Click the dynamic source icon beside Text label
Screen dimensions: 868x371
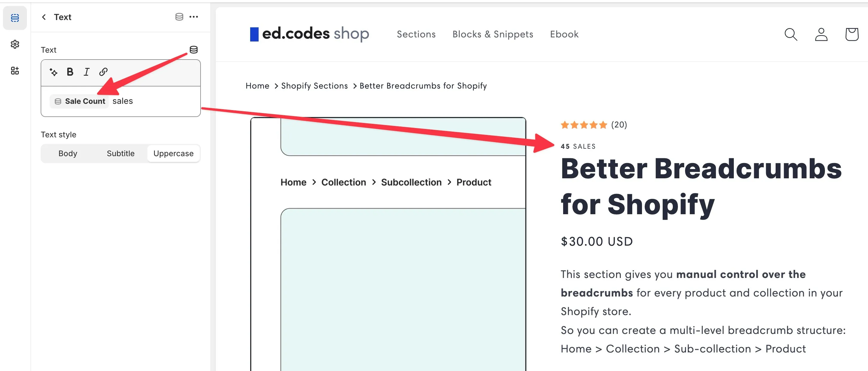(193, 50)
